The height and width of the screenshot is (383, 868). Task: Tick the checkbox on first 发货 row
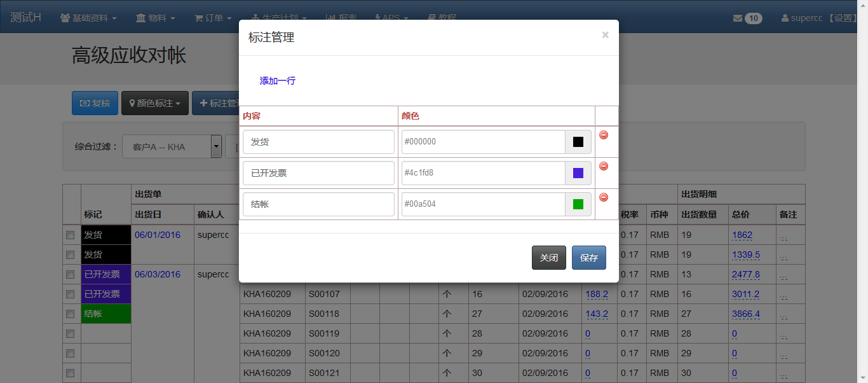tap(71, 235)
